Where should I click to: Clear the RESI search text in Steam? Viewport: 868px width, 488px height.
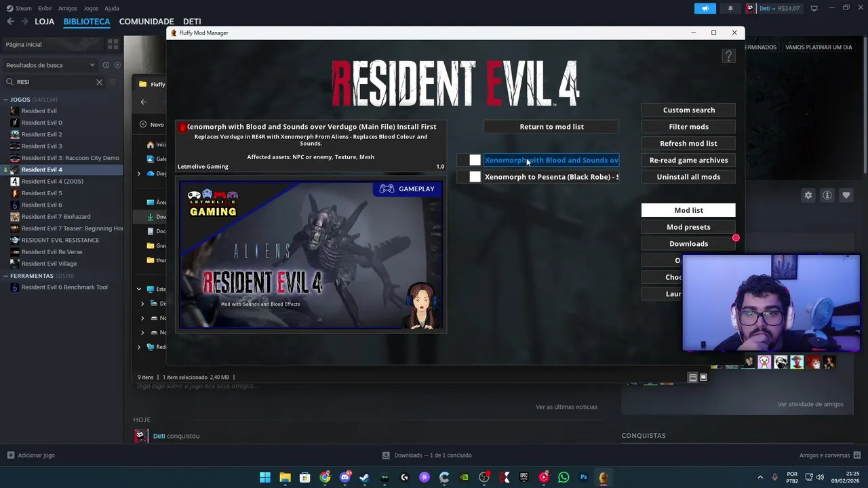coord(99,82)
